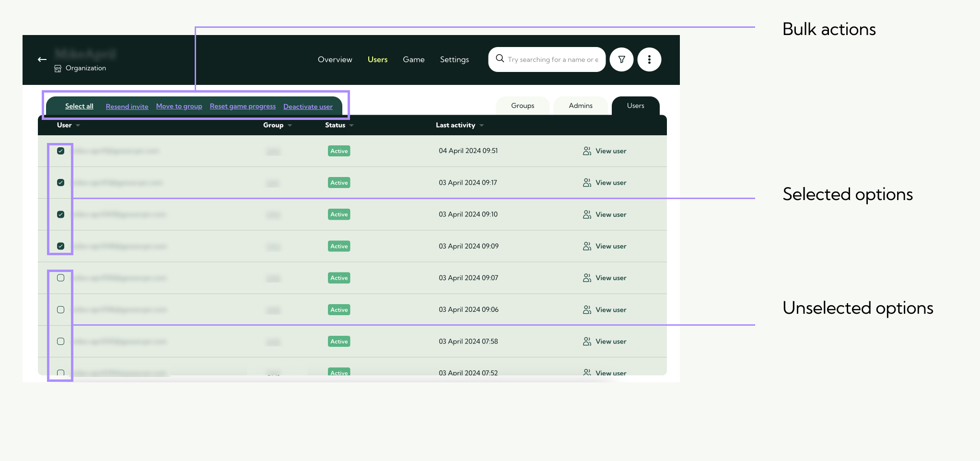This screenshot has height=461, width=980.
Task: Uncheck the user with 03 April 09:09 activity
Action: 60,246
